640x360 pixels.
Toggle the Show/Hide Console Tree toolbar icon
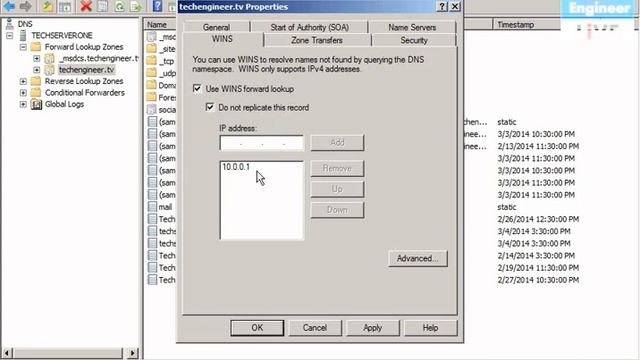(x=64, y=6)
